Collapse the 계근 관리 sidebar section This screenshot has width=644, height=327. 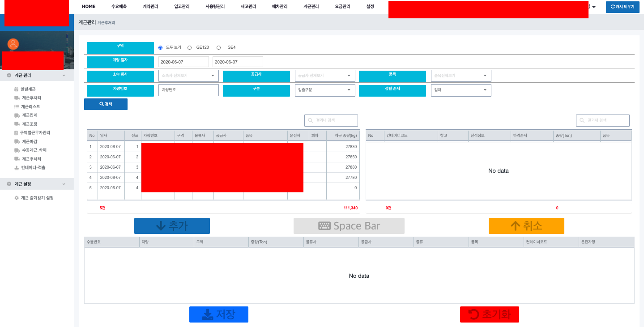64,76
